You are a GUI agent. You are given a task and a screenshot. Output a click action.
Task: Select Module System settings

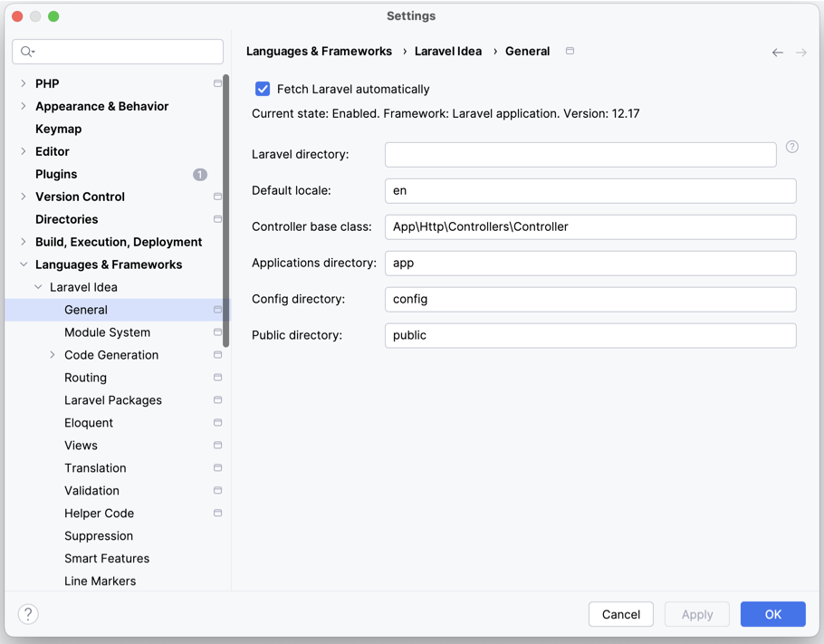pyautogui.click(x=107, y=332)
